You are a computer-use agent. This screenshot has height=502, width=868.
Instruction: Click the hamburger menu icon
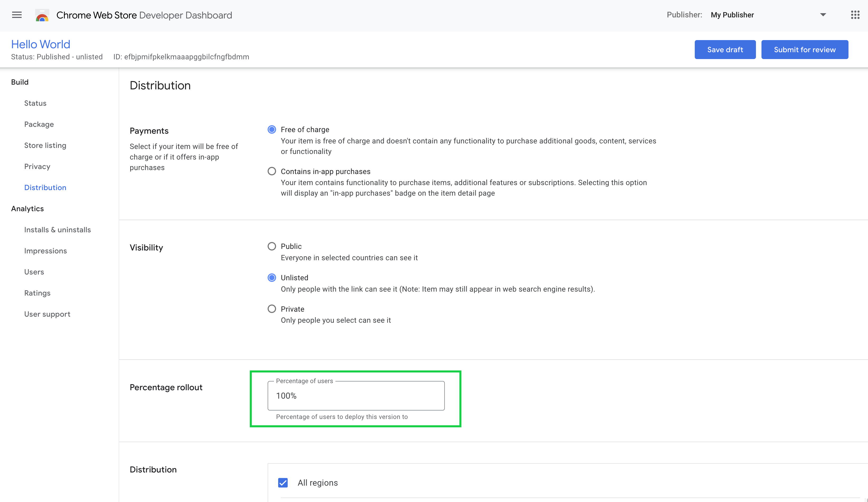(x=16, y=15)
